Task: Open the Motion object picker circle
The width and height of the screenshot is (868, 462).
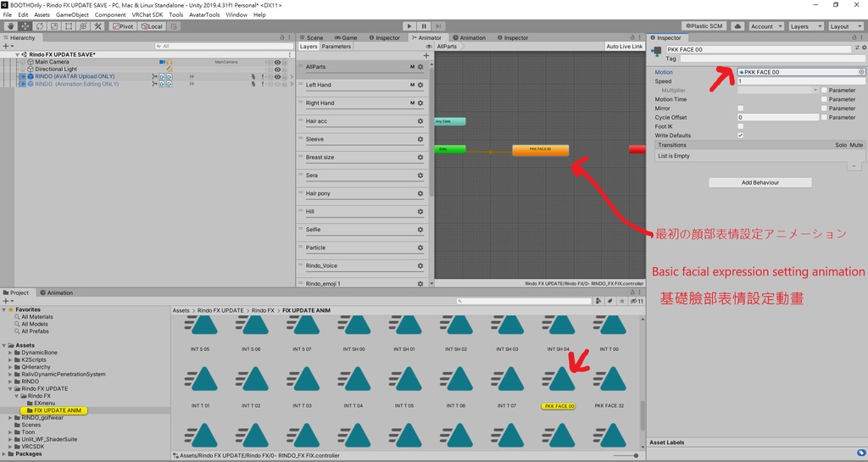Action: [x=861, y=72]
